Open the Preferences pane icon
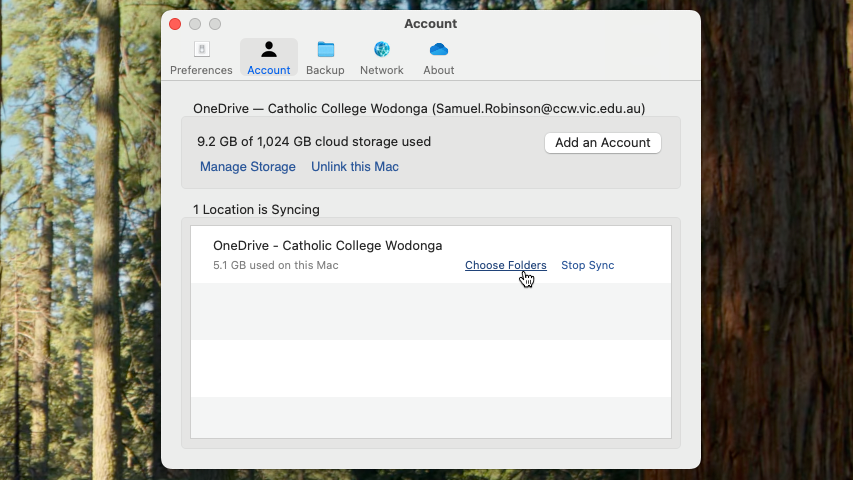The width and height of the screenshot is (853, 480). pyautogui.click(x=201, y=50)
